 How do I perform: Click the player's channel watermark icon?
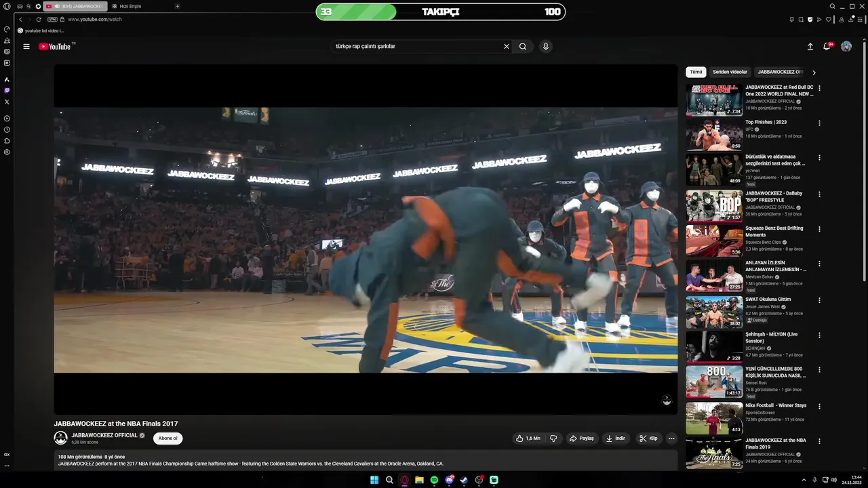(x=667, y=401)
